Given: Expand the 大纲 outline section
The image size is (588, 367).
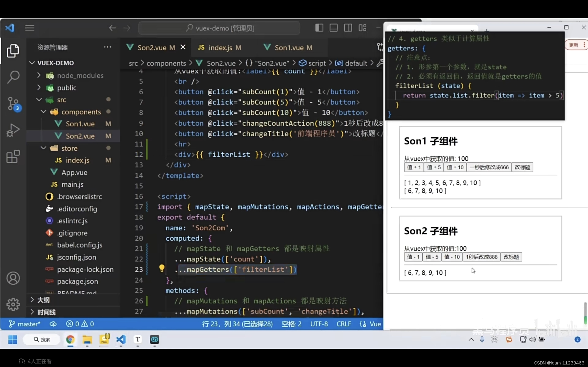Looking at the screenshot, I should (x=43, y=300).
